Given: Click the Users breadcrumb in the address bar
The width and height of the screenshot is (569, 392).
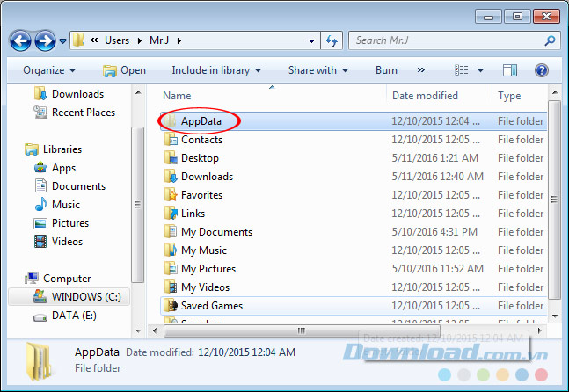Looking at the screenshot, I should 117,40.
